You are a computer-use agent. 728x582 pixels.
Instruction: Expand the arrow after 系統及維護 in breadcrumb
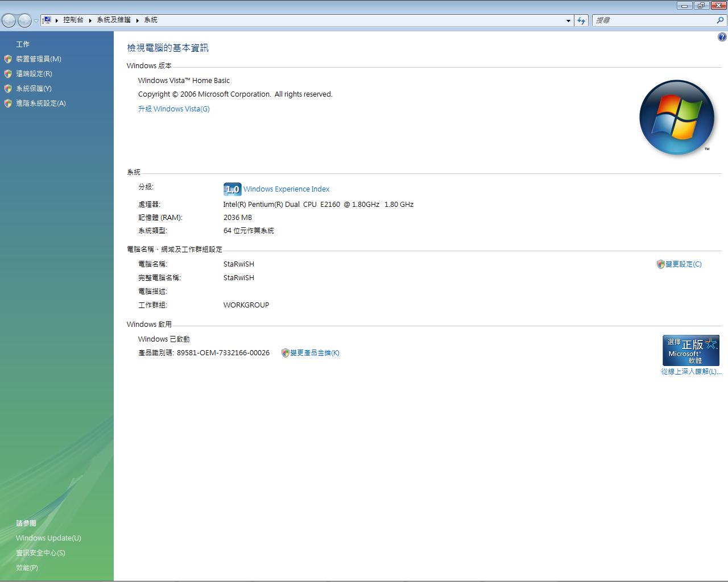137,20
